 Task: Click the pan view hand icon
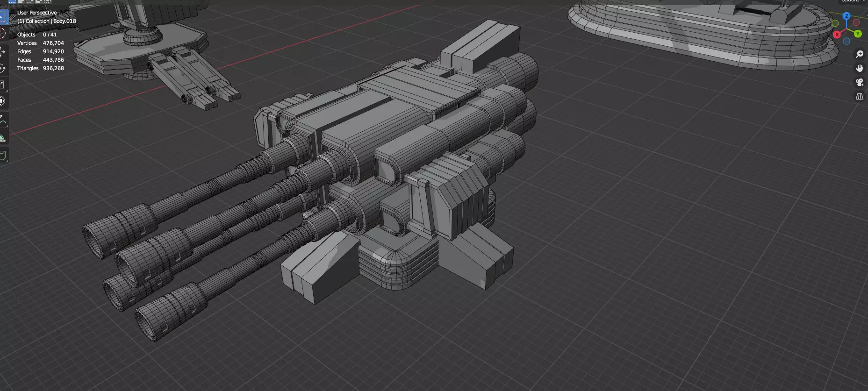coord(859,68)
